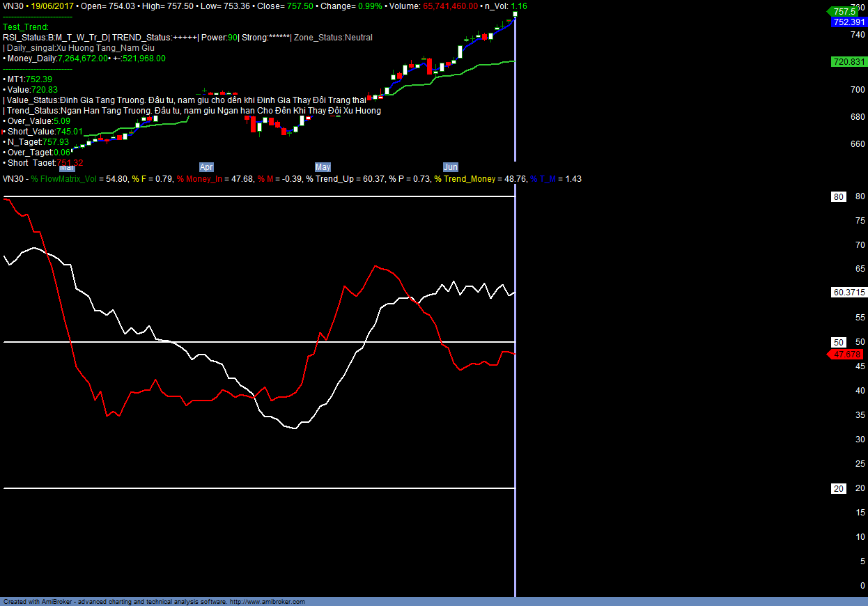Click the May month marker on date axis

click(x=323, y=167)
